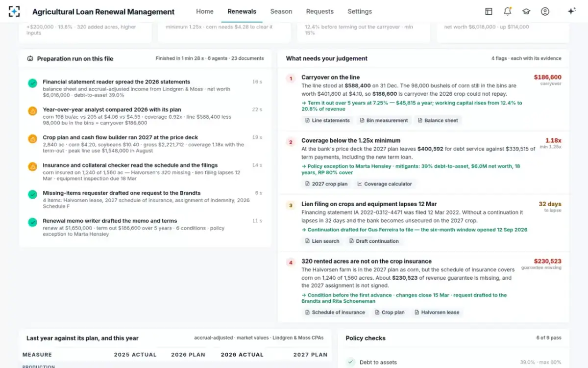Go to the Home tab

205,11
